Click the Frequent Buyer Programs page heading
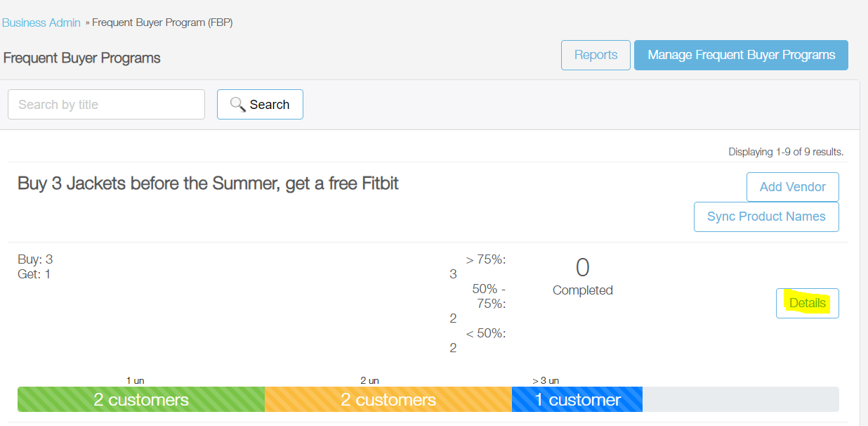This screenshot has width=868, height=426. click(x=82, y=58)
